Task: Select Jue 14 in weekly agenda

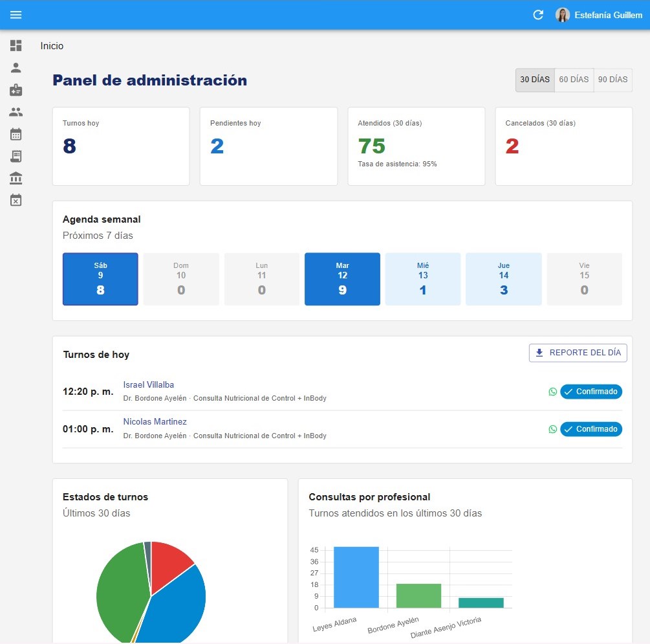Action: (x=504, y=279)
